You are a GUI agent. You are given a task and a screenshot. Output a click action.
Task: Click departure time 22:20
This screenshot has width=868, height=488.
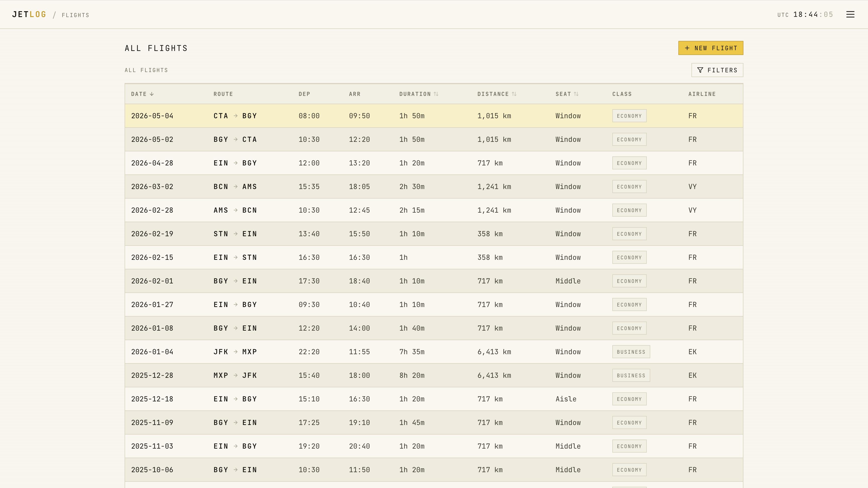tap(309, 352)
